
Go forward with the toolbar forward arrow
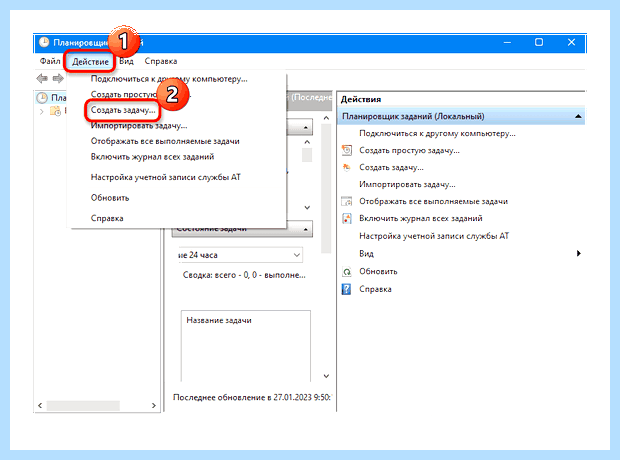pyautogui.click(x=58, y=79)
